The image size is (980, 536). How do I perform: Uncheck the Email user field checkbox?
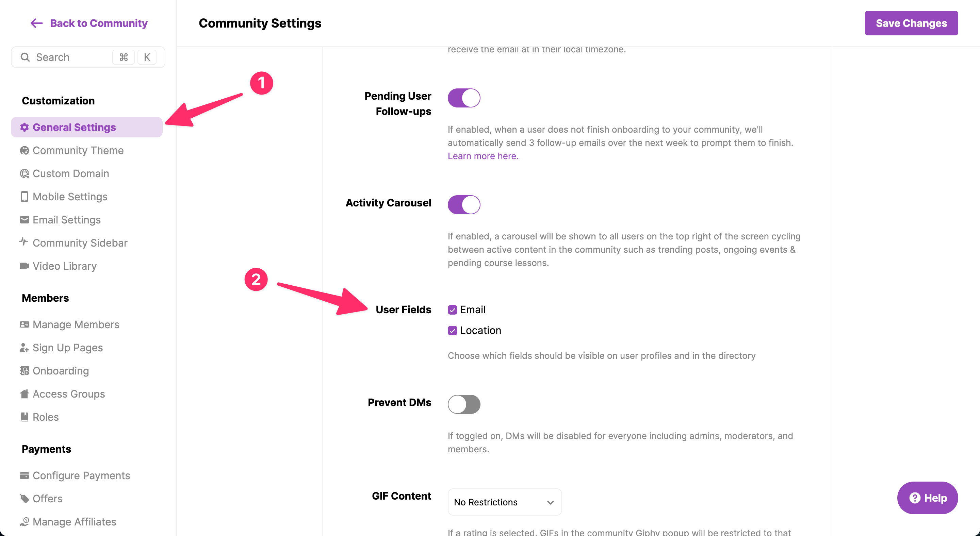[452, 310]
